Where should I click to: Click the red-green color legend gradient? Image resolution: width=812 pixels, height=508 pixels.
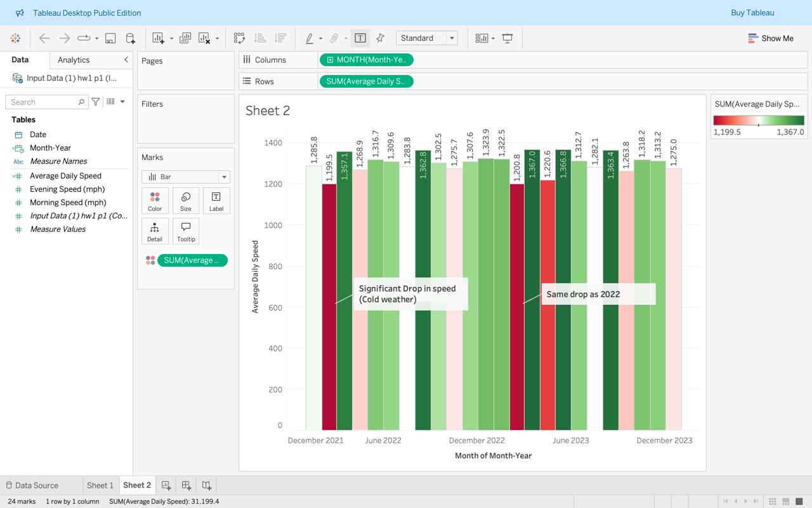(x=758, y=121)
